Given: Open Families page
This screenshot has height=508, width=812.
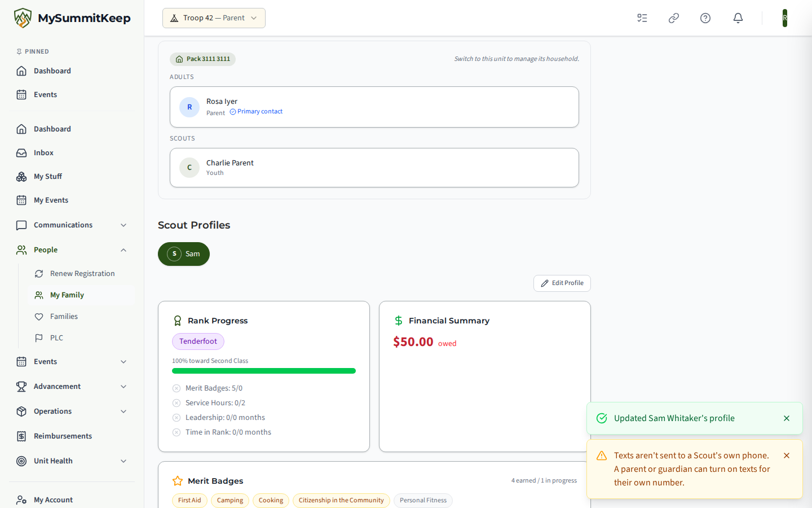Looking at the screenshot, I should pyautogui.click(x=81, y=317).
